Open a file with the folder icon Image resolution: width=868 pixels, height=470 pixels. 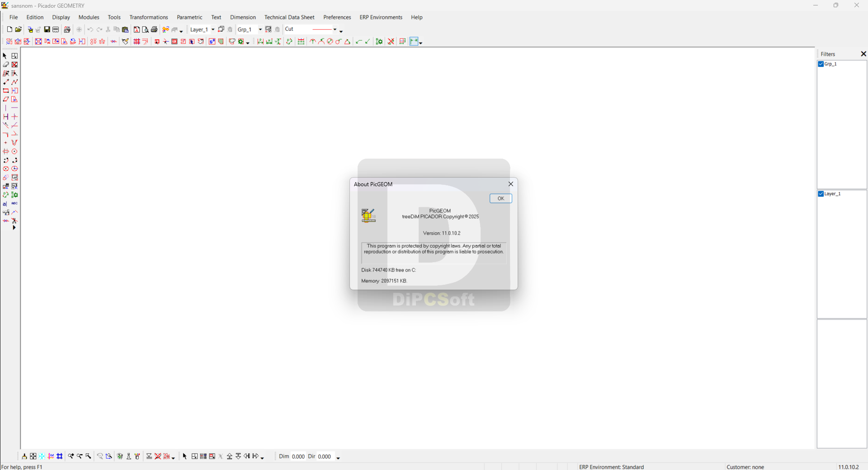point(19,29)
